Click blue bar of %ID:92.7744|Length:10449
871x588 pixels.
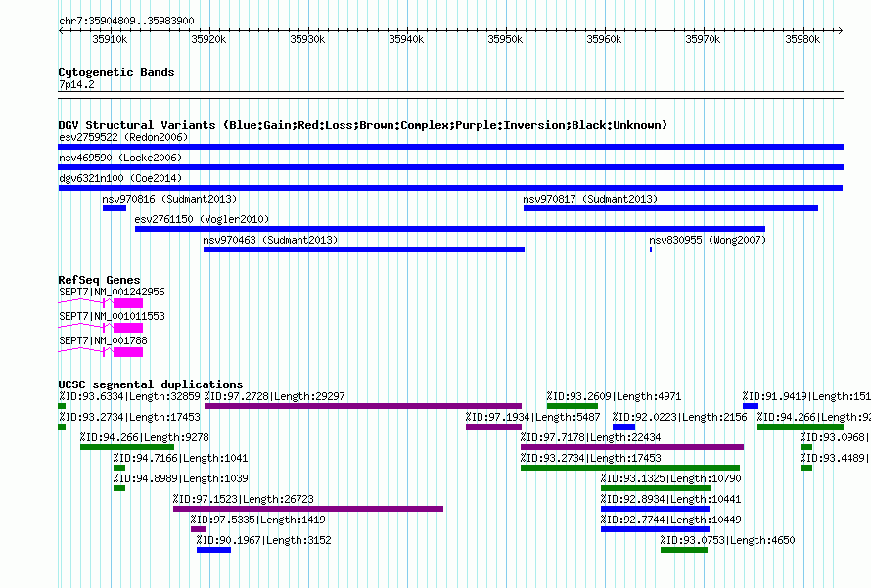pyautogui.click(x=655, y=529)
